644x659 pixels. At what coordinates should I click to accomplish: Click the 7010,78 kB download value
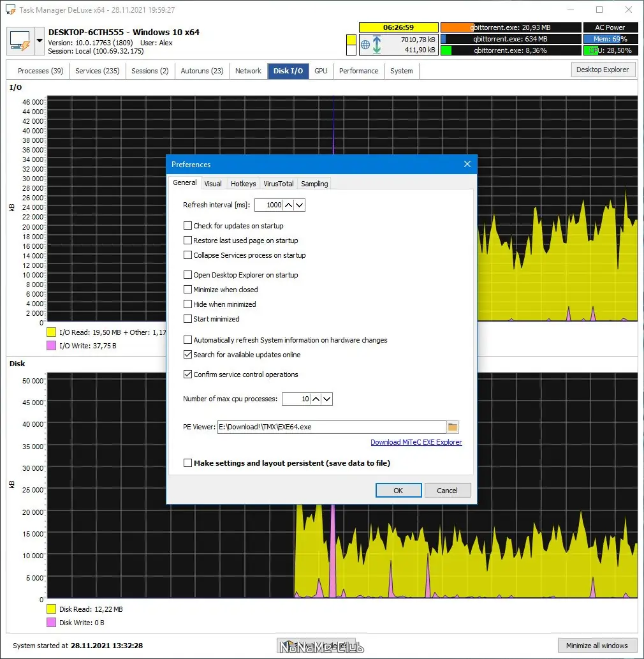coord(418,40)
